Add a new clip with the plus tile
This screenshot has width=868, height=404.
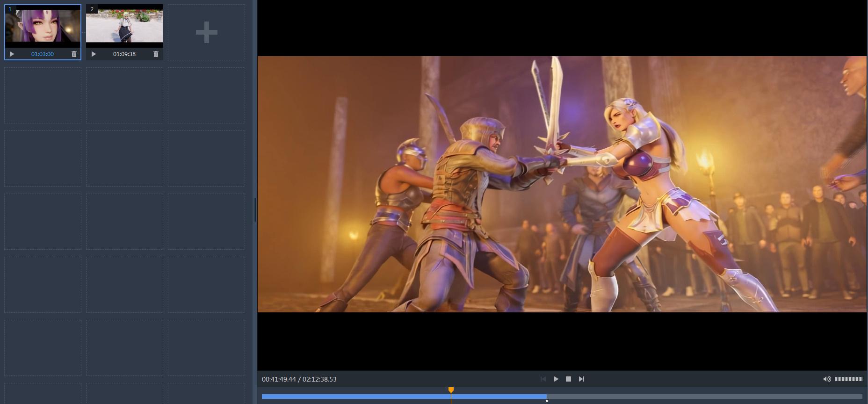pos(206,32)
